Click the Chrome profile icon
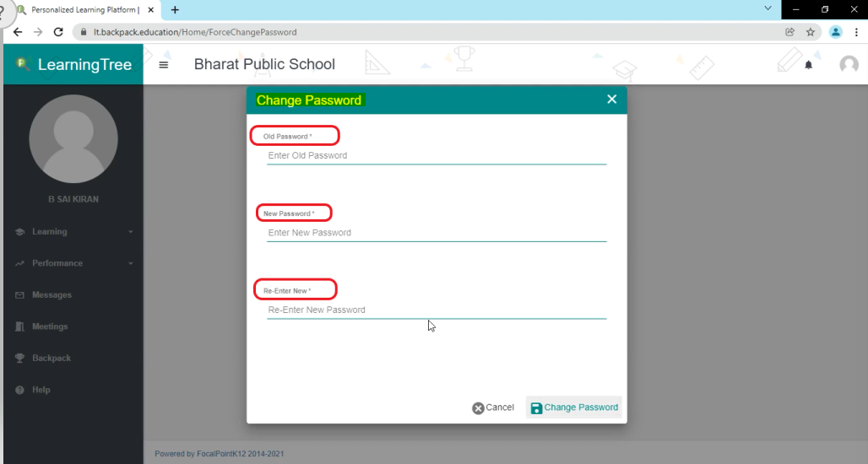 coord(835,32)
